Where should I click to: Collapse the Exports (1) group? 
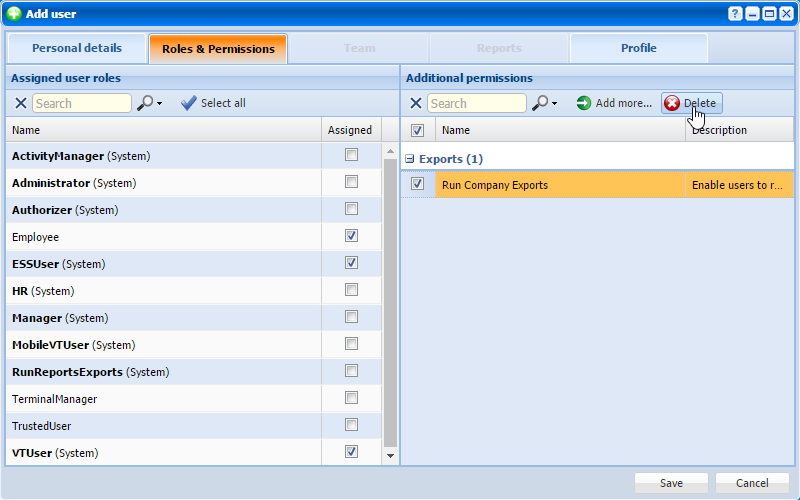click(410, 159)
